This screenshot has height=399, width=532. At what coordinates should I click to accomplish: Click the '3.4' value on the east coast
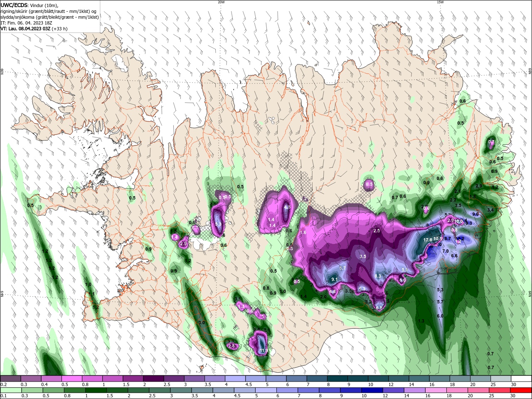point(490,210)
